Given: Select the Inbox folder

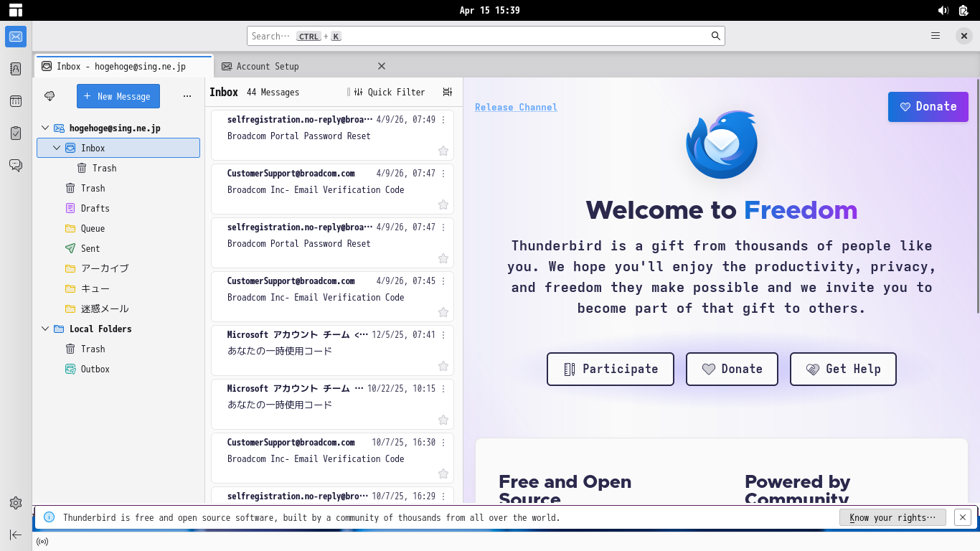Looking at the screenshot, I should 118,148.
